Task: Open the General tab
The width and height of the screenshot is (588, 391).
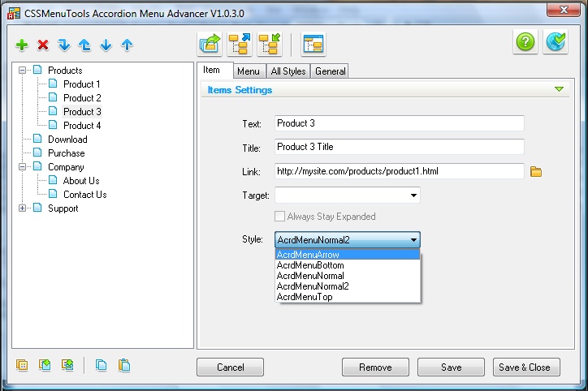Action: [330, 71]
